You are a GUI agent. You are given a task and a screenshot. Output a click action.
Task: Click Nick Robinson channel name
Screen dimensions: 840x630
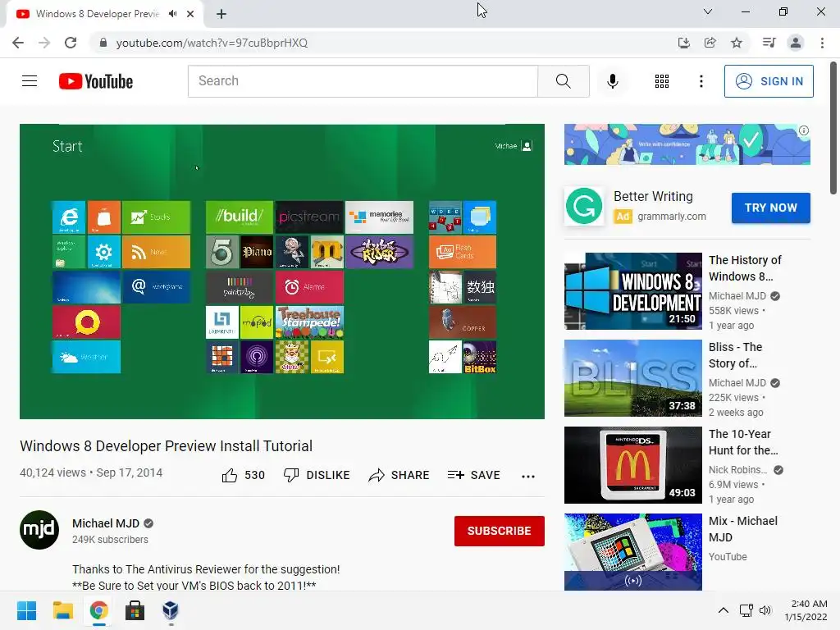(737, 470)
